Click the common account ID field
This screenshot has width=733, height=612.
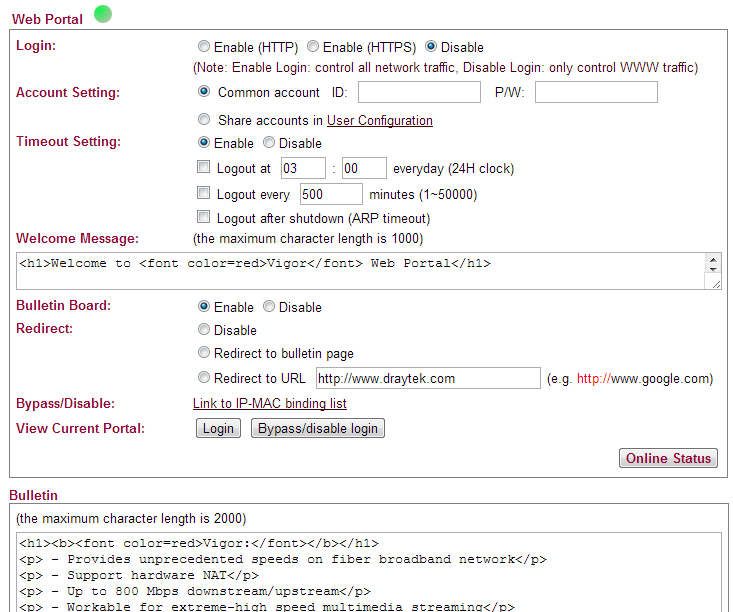click(419, 92)
